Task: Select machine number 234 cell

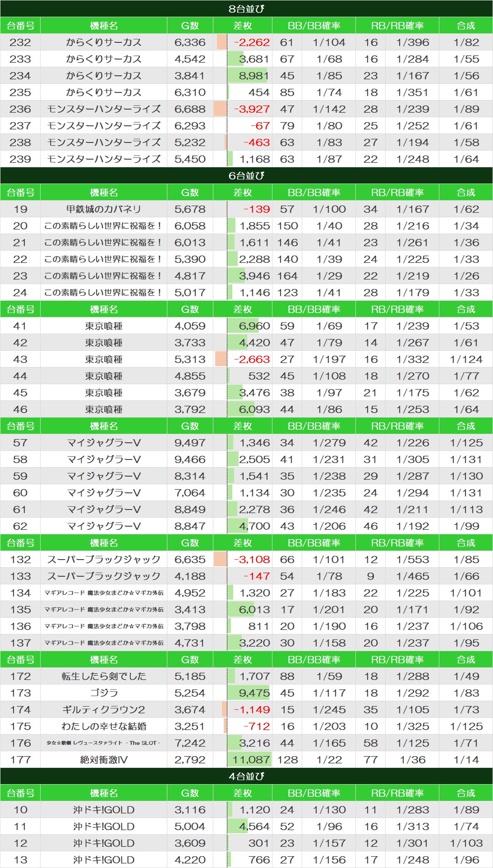Action: [x=20, y=76]
